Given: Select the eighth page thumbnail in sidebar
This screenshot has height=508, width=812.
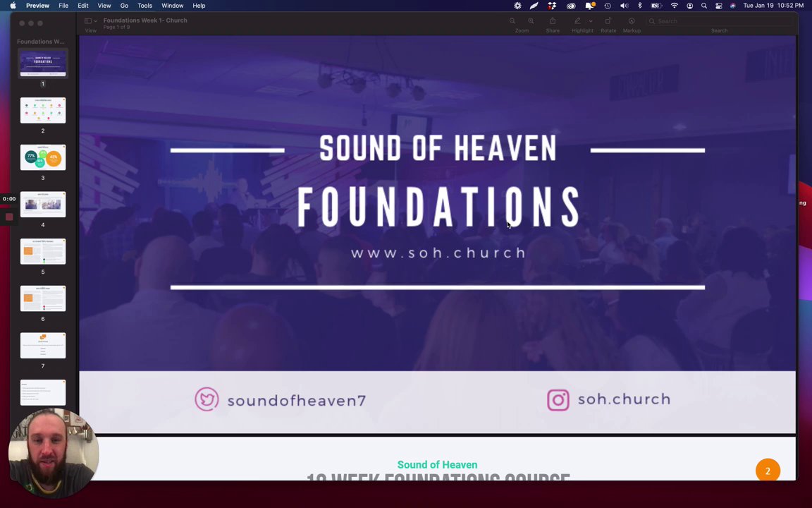Looking at the screenshot, I should tap(43, 392).
